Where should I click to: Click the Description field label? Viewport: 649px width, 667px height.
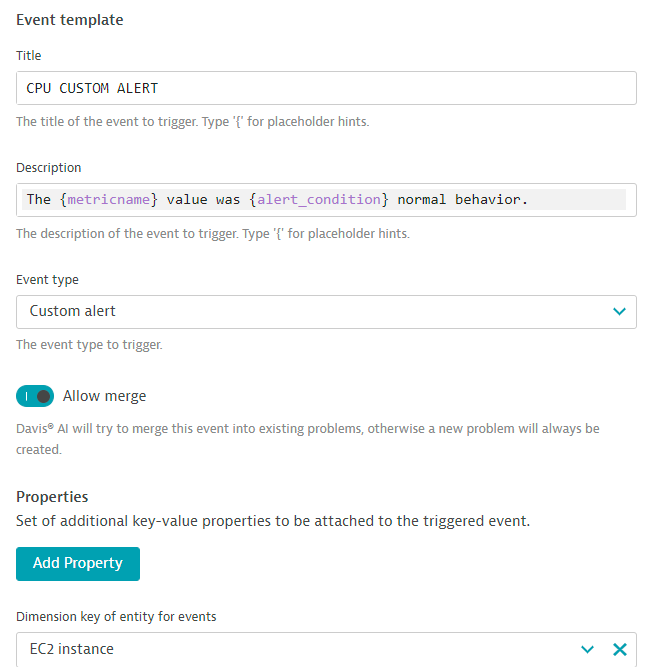(x=49, y=168)
